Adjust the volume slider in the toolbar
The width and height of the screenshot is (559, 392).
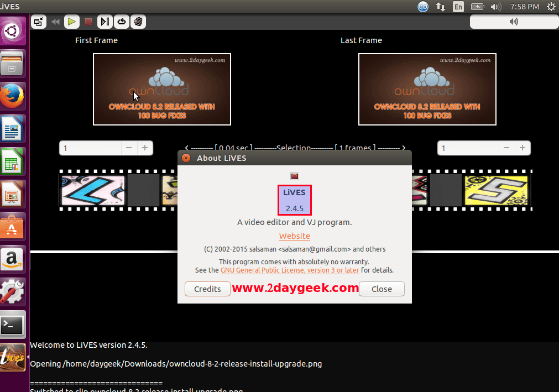513,22
